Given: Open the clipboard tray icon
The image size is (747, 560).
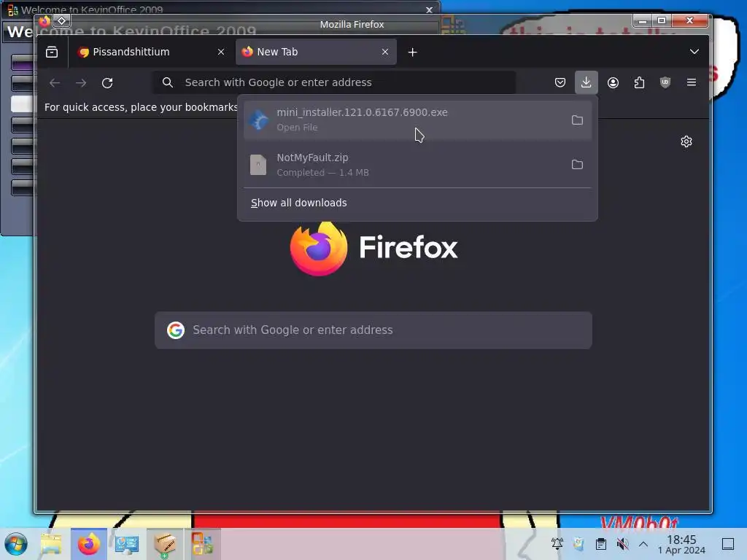Looking at the screenshot, I should (x=601, y=543).
